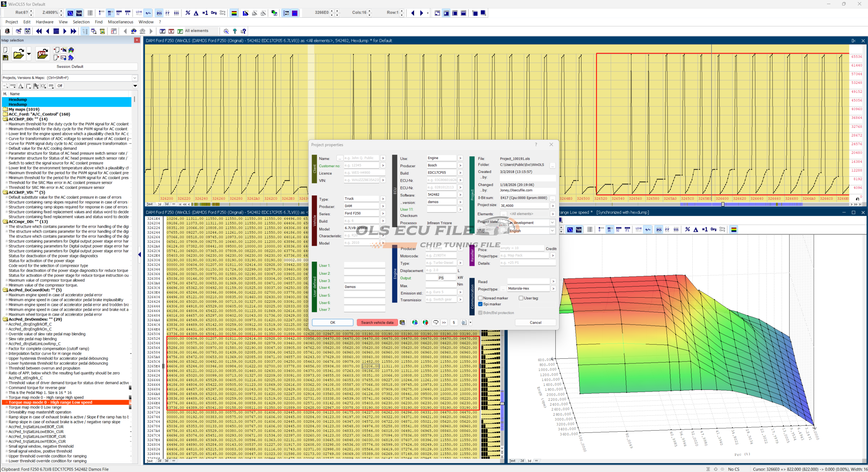Click the speech bubble comment icon in dialog
Screen dimensions: 868x472
pyautogui.click(x=436, y=322)
